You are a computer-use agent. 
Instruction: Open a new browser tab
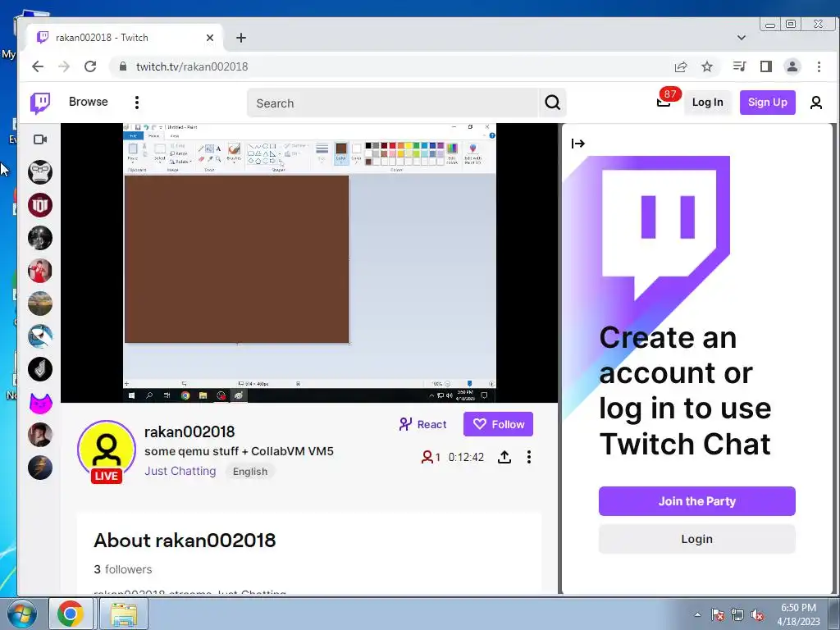pos(241,38)
